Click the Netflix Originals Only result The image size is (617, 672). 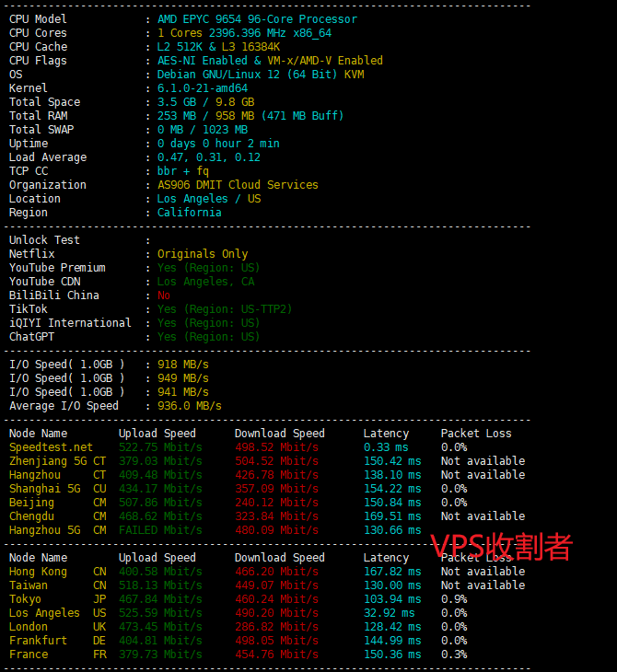pos(203,254)
